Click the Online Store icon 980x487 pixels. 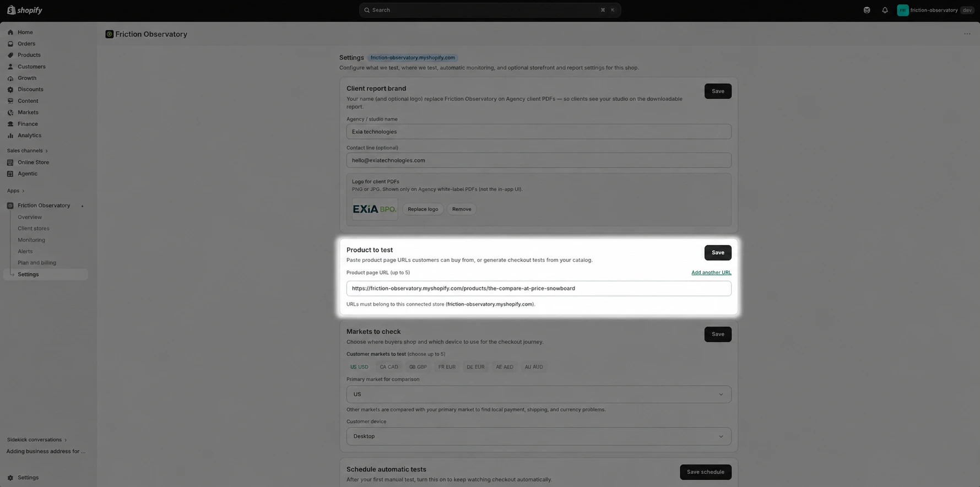(x=10, y=163)
